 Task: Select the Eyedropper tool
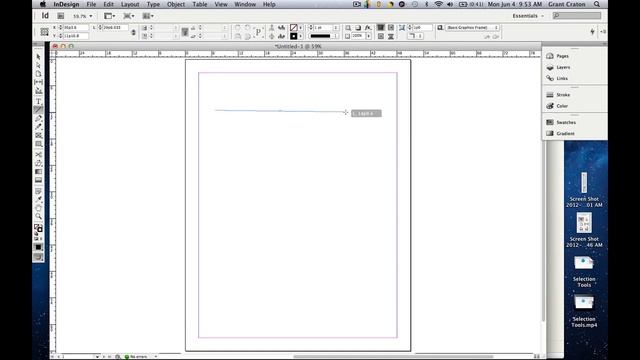pos(38,200)
